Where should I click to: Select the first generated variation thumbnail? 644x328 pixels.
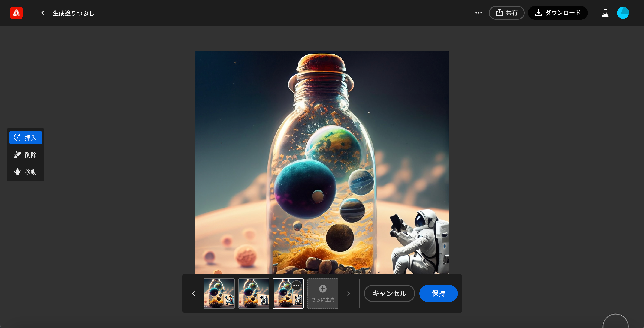click(x=219, y=293)
